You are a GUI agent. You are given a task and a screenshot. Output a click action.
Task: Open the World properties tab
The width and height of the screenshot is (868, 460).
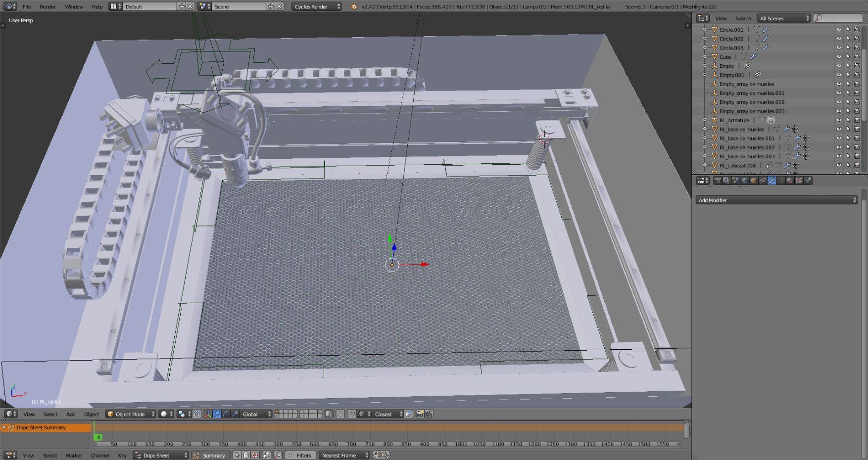click(744, 181)
